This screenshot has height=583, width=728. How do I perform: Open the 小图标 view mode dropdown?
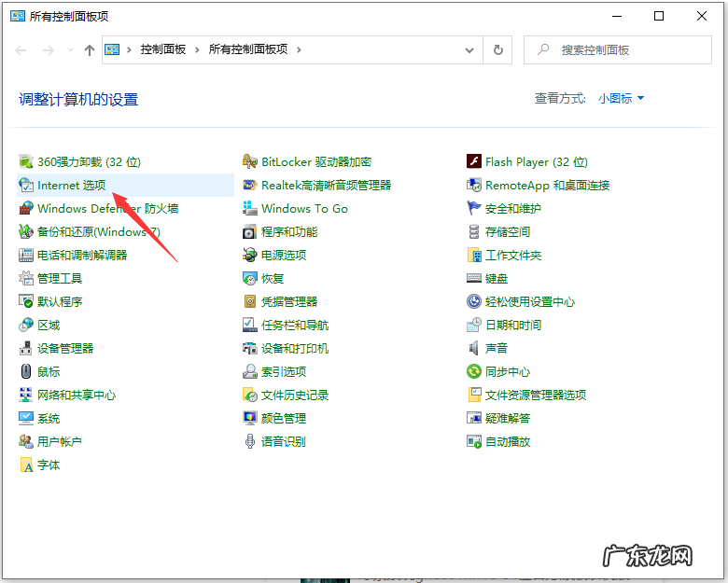621,98
